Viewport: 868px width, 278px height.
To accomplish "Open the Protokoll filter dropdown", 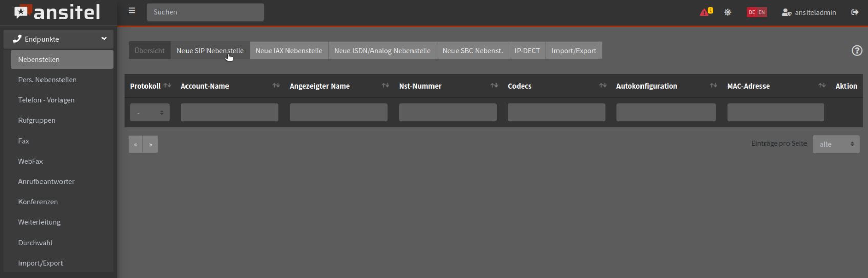I will [150, 113].
